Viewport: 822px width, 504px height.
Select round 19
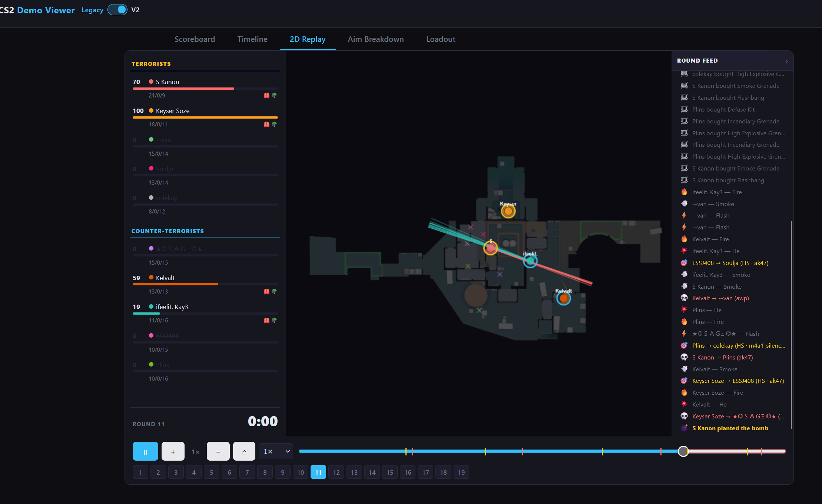coord(461,472)
